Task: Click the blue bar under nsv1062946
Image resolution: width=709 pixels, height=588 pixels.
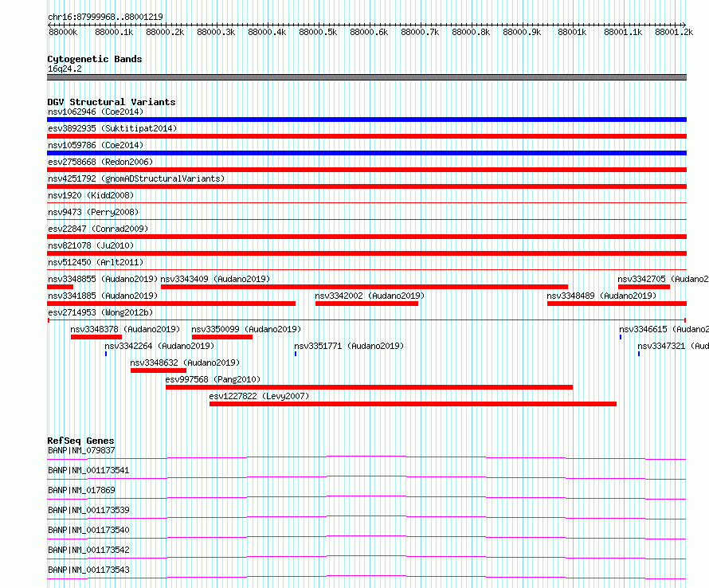Action: coord(366,120)
